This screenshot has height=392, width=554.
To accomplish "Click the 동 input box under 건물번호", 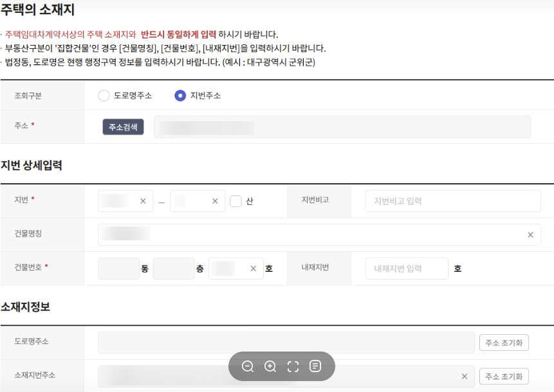I will pyautogui.click(x=118, y=268).
